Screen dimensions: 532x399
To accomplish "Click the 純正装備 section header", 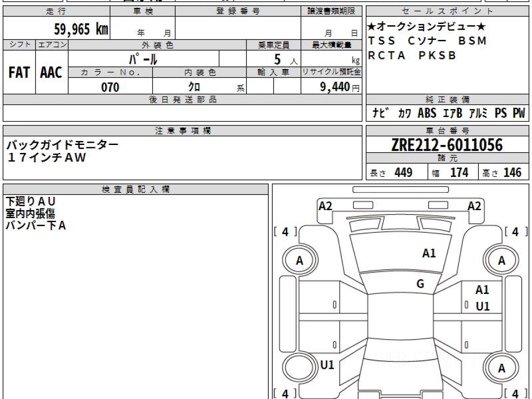I will click(447, 100).
